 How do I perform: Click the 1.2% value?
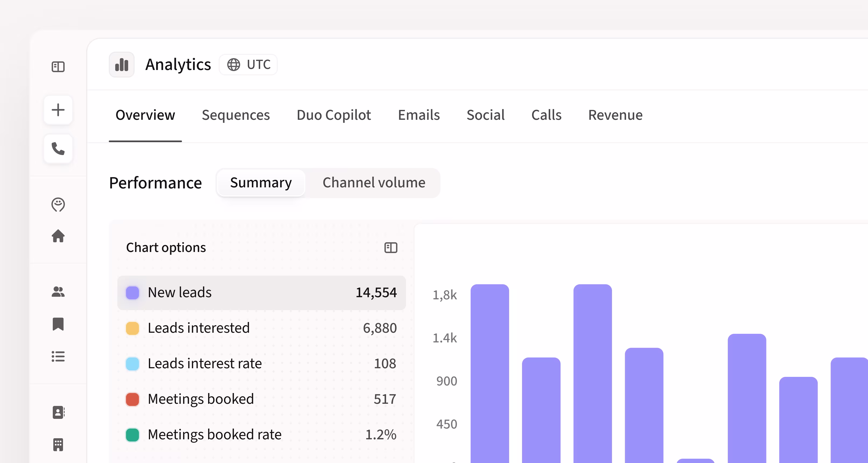[x=381, y=435]
